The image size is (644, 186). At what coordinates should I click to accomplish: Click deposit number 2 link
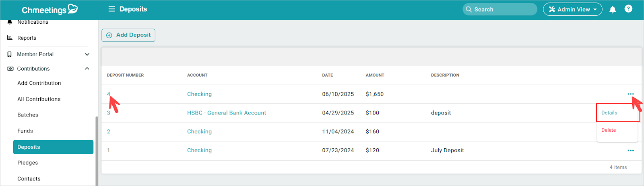tap(108, 132)
